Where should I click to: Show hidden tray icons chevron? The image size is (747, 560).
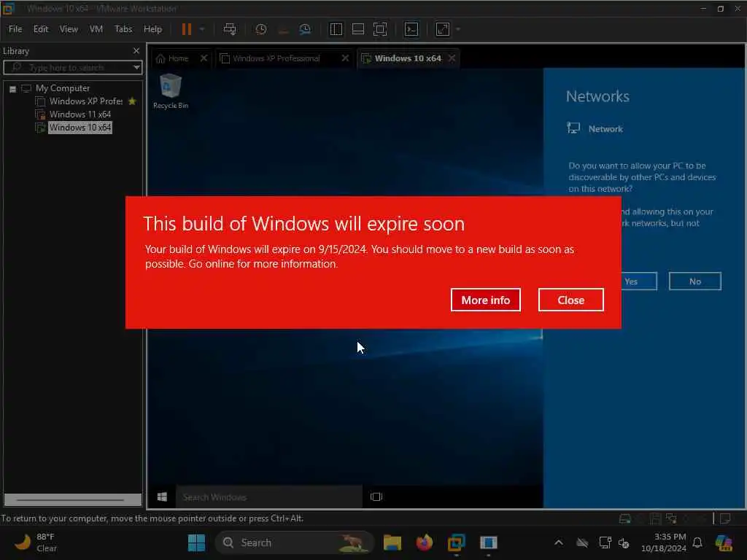coord(558,542)
